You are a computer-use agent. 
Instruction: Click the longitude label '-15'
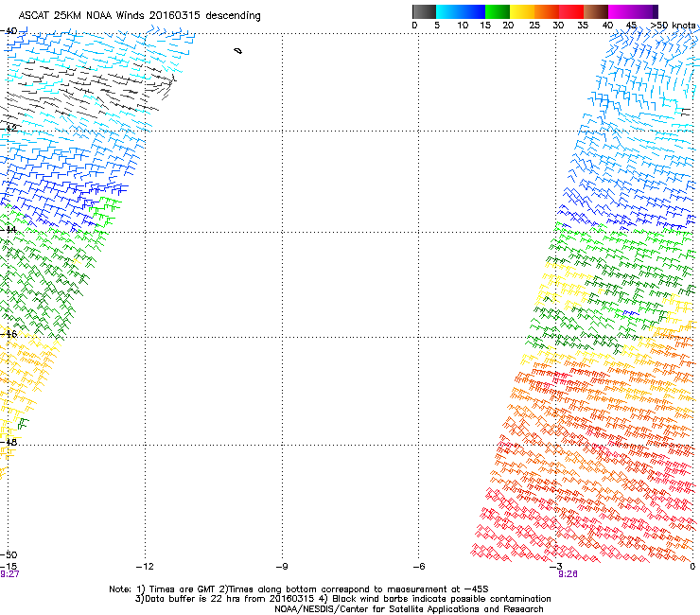coord(9,567)
